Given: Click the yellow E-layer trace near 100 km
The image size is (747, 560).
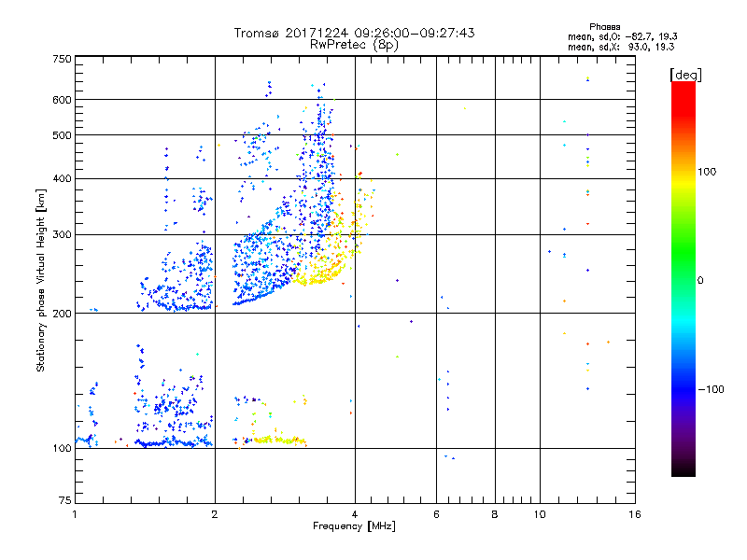Looking at the screenshot, I should pyautogui.click(x=278, y=440).
